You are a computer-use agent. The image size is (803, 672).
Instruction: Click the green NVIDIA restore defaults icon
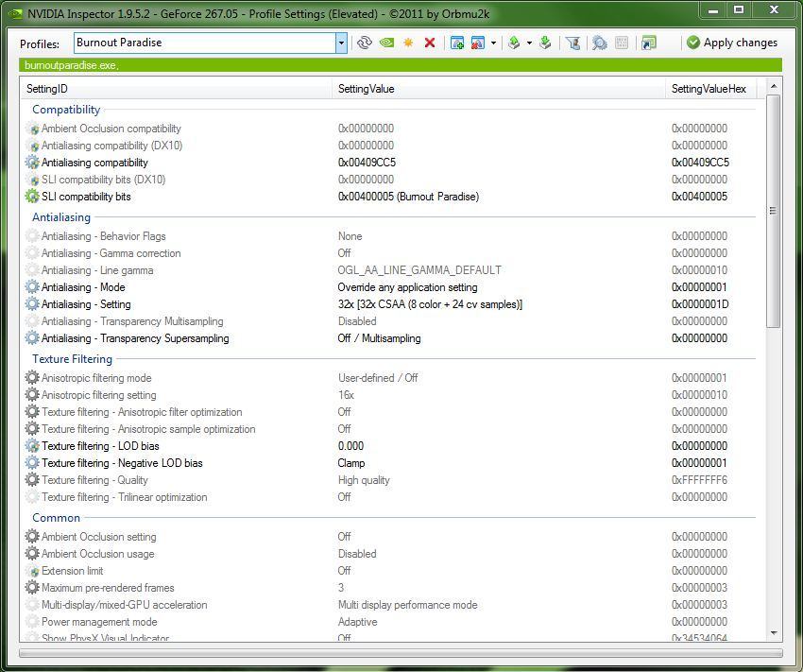[386, 43]
